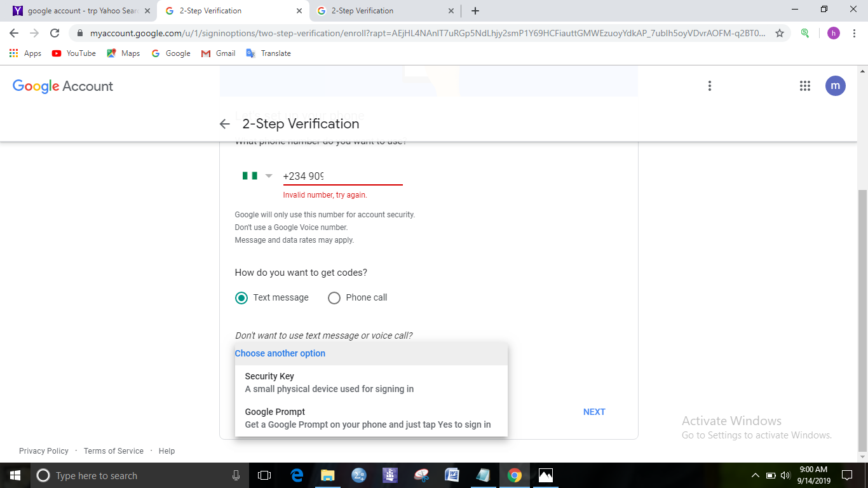Click the Google Account logo

[x=63, y=86]
